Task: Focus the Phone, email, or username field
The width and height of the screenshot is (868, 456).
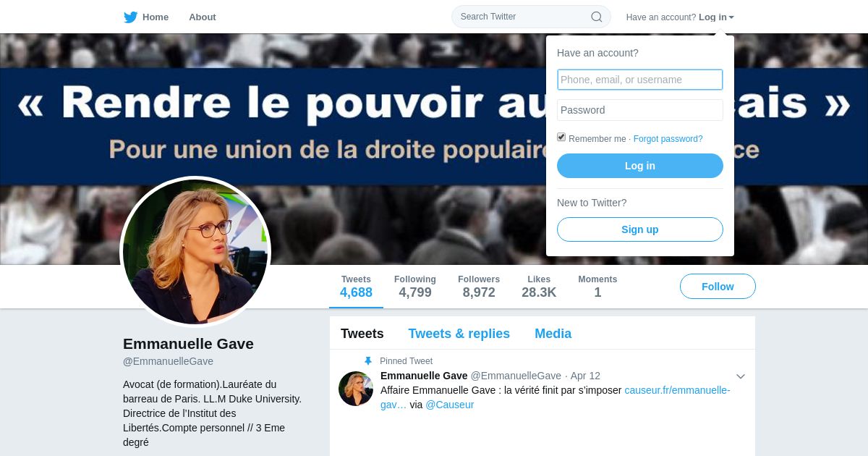Action: pos(640,80)
